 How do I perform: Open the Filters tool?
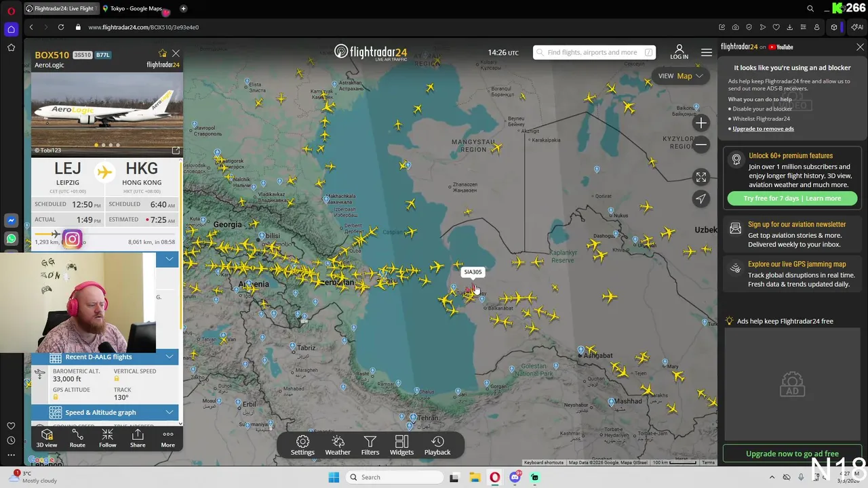coord(370,445)
